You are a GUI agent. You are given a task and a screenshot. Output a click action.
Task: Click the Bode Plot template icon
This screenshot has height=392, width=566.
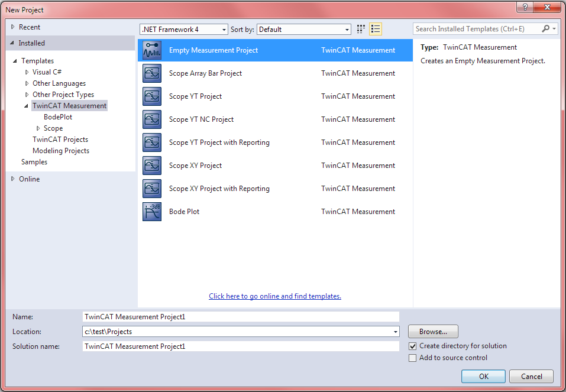152,212
